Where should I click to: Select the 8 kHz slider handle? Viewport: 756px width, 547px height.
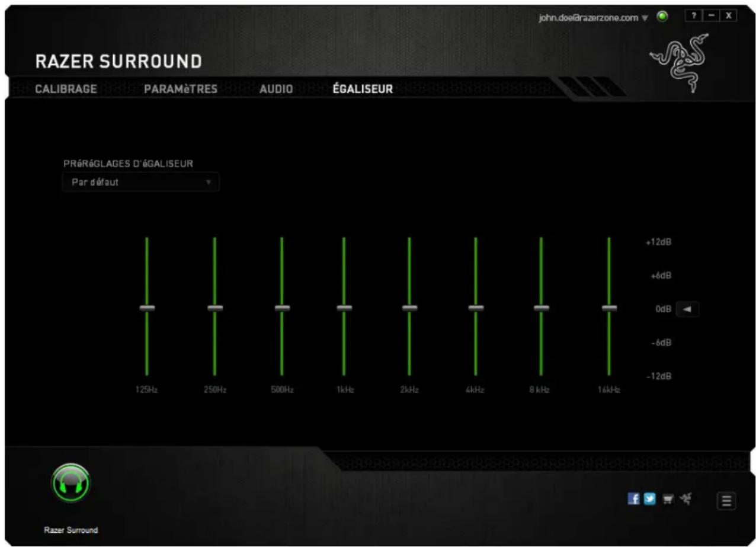pos(541,308)
